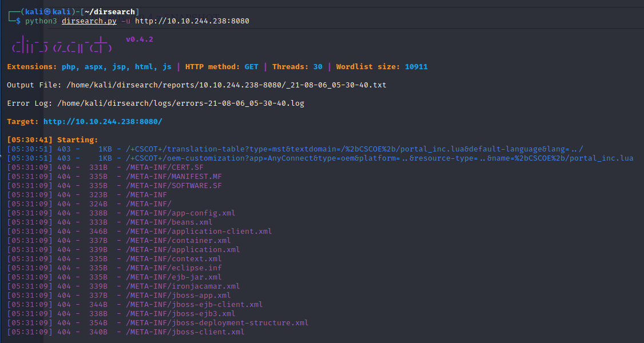Click the extensions list php, aspx, jsp, html, js
This screenshot has width=644, height=343.
[x=117, y=67]
